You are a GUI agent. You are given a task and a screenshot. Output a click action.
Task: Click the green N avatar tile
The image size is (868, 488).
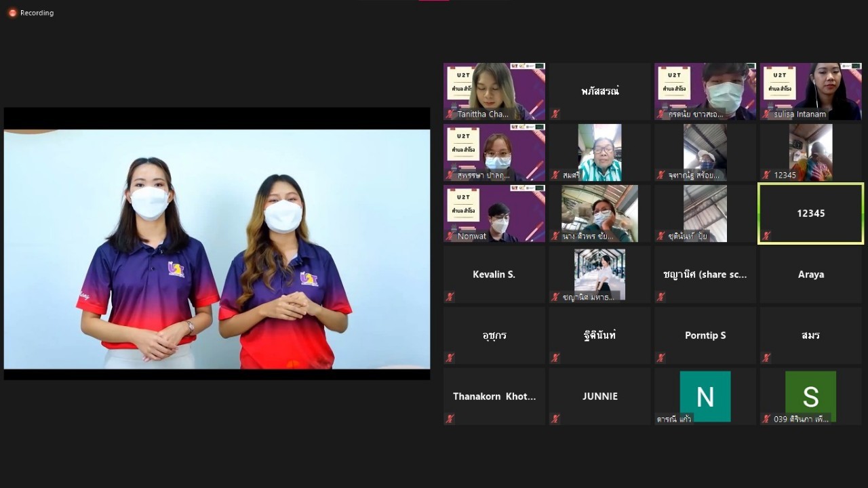pyautogui.click(x=705, y=396)
